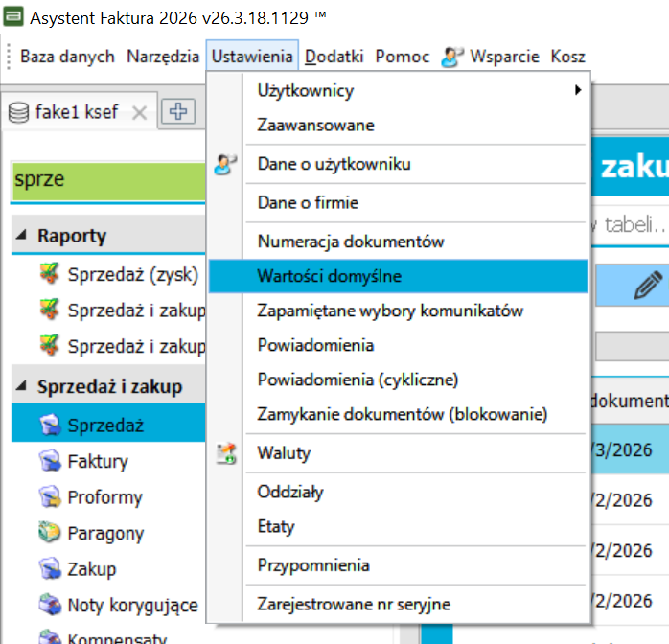This screenshot has width=669, height=644.
Task: Collapse the Raporty section
Action: pyautogui.click(x=22, y=236)
